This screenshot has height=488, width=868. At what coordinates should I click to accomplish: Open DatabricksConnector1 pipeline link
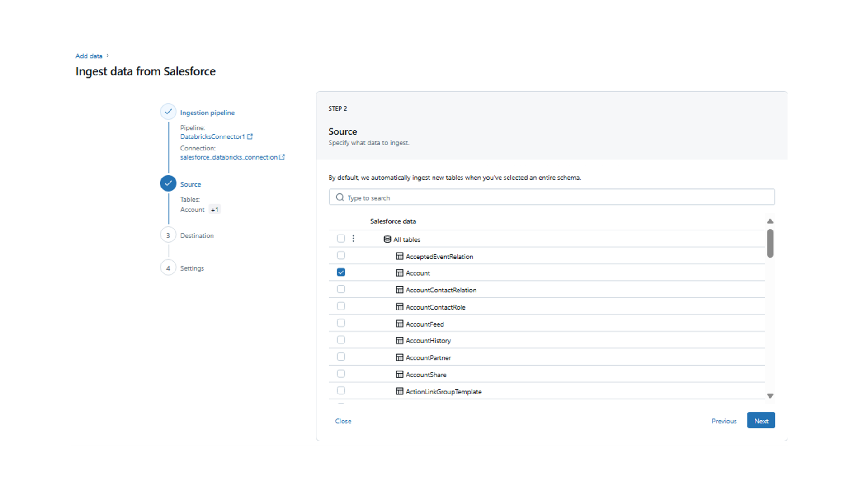tap(212, 136)
